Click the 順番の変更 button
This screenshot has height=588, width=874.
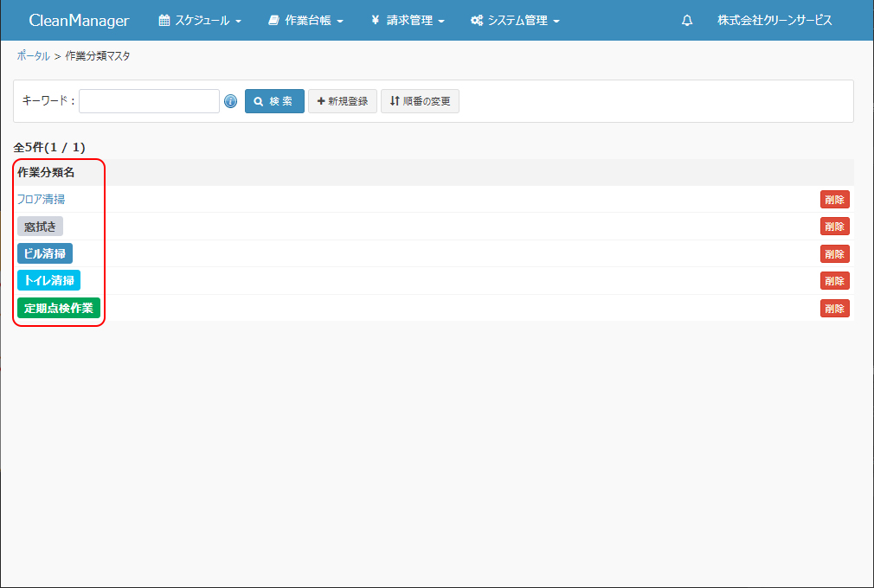(420, 101)
